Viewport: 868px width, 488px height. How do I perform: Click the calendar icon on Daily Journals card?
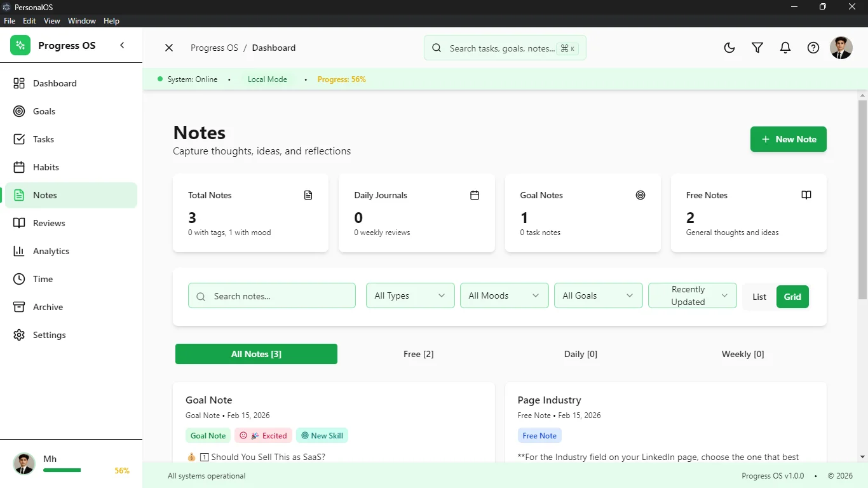pos(475,195)
